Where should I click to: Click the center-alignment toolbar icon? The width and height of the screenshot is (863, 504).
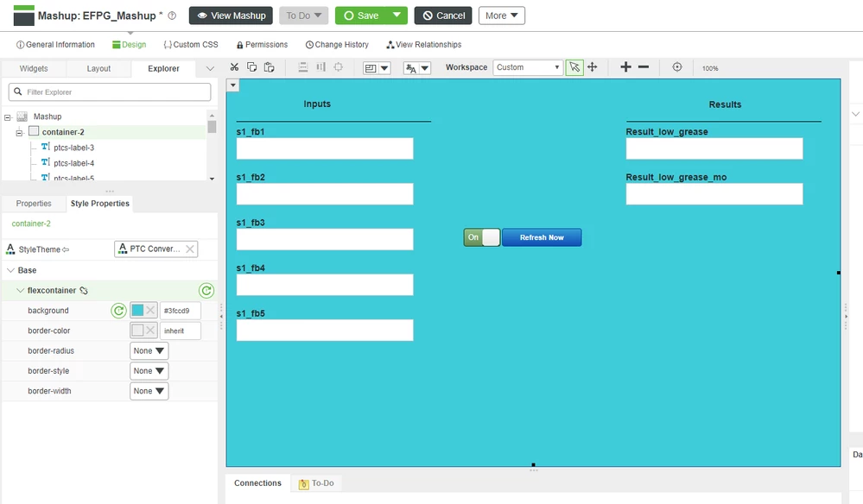[339, 67]
